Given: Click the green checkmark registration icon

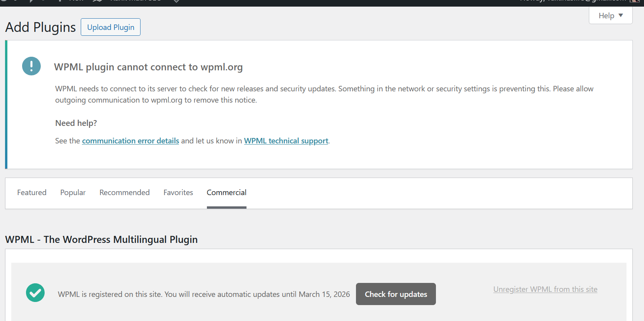Looking at the screenshot, I should coord(35,293).
